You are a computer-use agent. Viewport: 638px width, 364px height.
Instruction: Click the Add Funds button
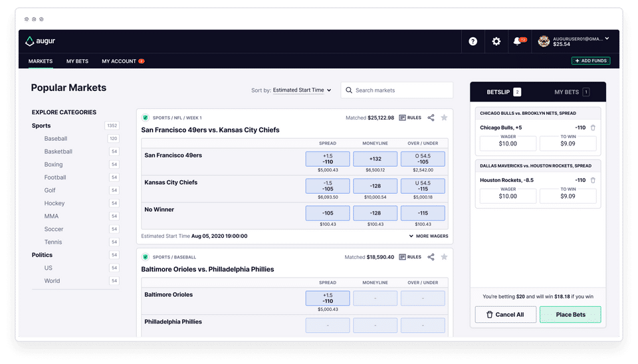590,60
